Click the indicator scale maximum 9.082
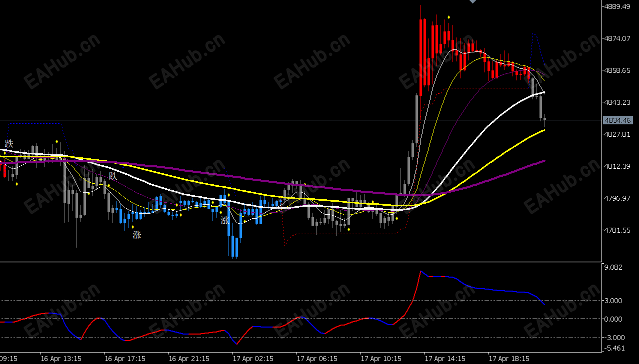This screenshot has height=364, width=639. coord(613,267)
